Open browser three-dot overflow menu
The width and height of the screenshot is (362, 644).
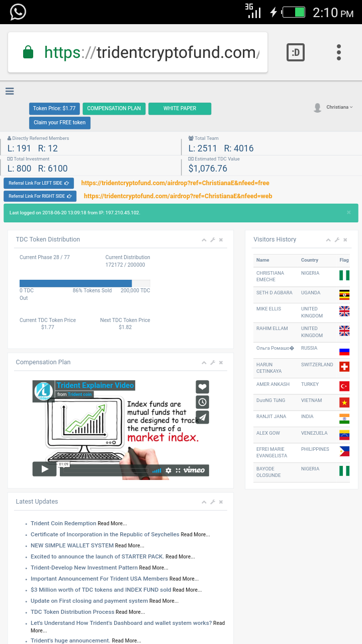339,52
